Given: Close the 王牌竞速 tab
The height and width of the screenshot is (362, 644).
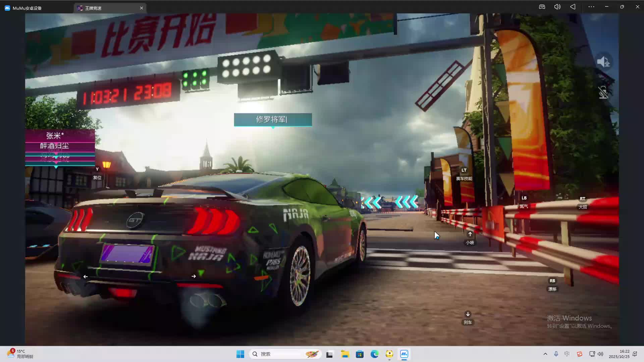Looking at the screenshot, I should [142, 8].
